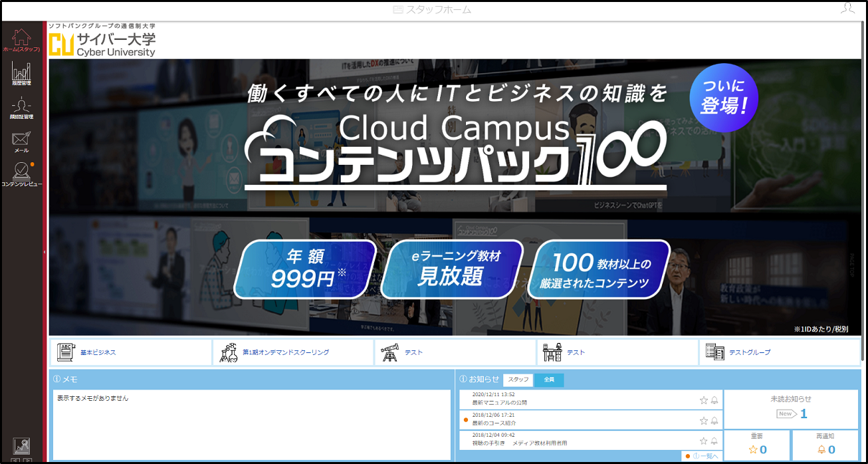The width and height of the screenshot is (868, 464).
Task: Open the 顔認証管理 face icon in sidebar
Action: tap(21, 107)
